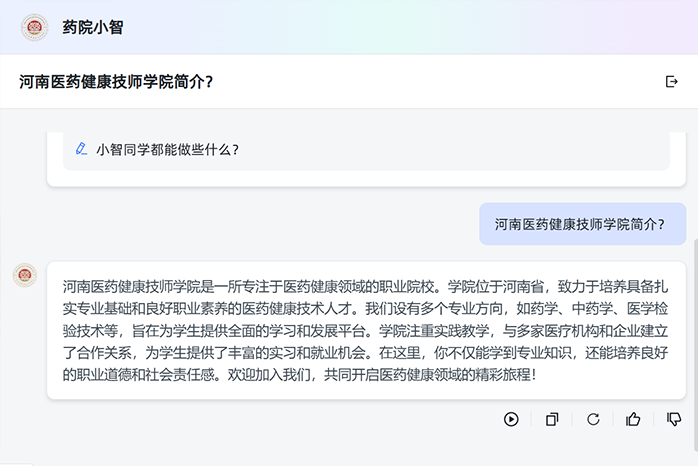Click the gray suggested-question row
This screenshot has width=698, height=466.
450,150
